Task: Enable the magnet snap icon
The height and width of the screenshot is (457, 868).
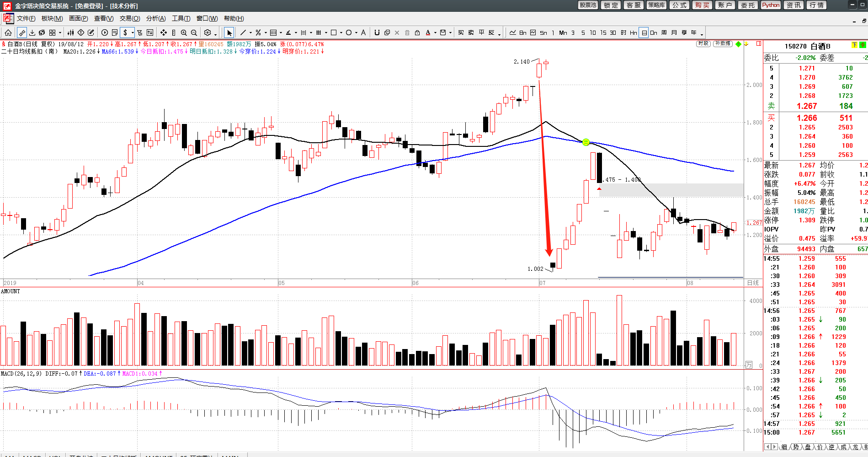Action: (377, 32)
